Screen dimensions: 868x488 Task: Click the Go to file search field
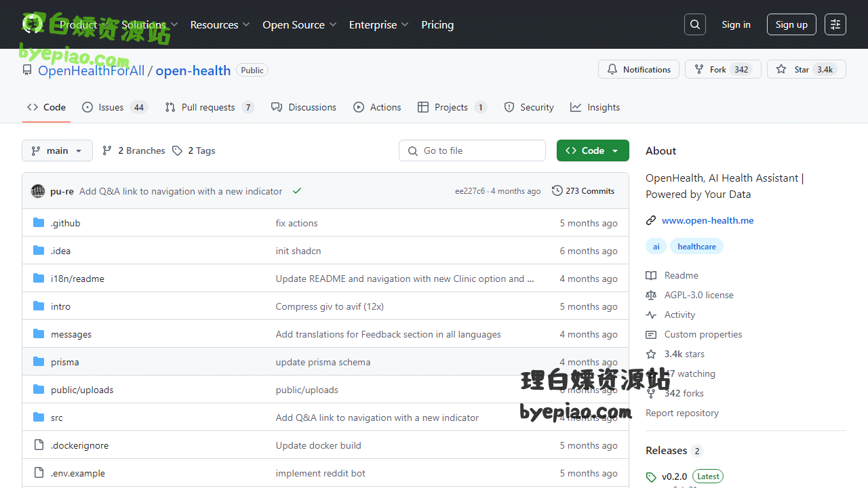click(x=472, y=150)
